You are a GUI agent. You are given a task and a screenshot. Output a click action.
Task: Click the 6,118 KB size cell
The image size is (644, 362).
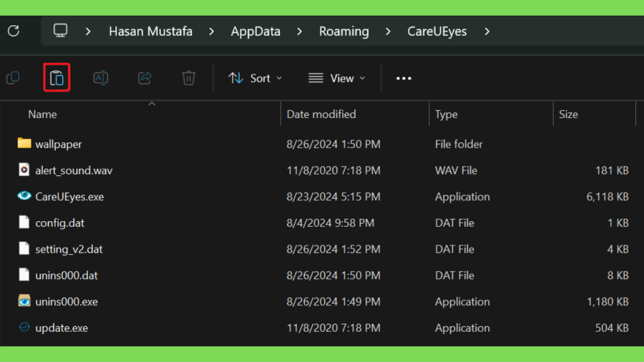point(608,197)
